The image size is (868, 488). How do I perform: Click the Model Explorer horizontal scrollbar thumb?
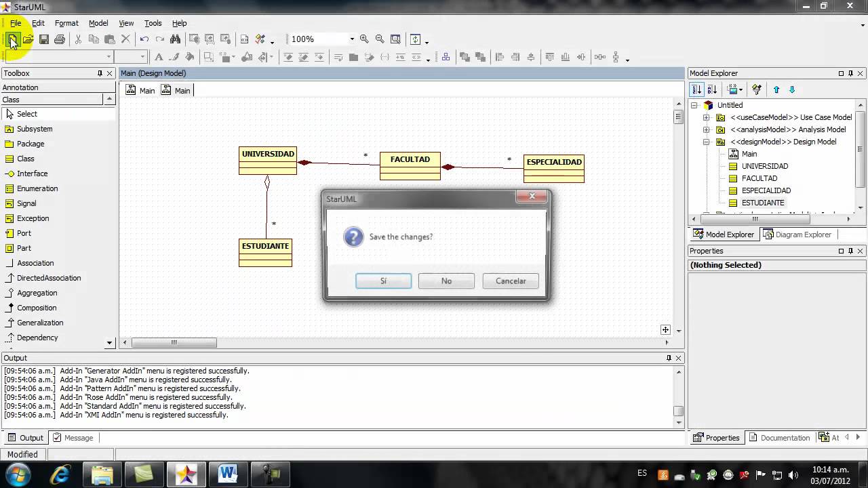(x=755, y=219)
